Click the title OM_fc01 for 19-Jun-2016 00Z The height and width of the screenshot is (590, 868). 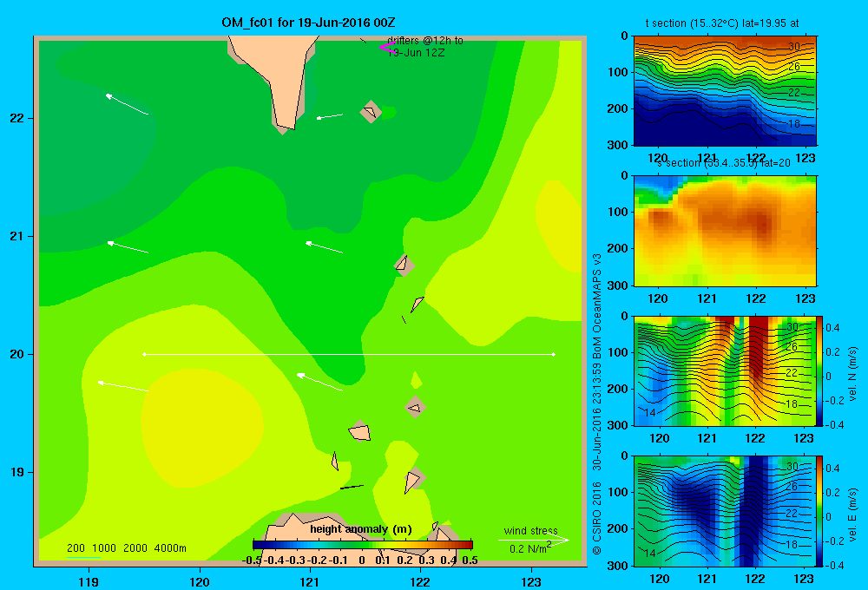click(x=308, y=23)
